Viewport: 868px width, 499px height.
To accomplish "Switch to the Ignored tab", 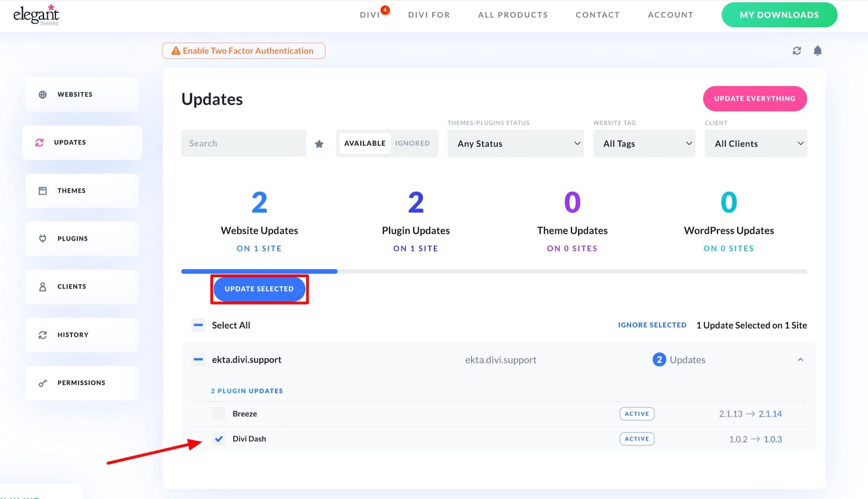I will pos(412,143).
